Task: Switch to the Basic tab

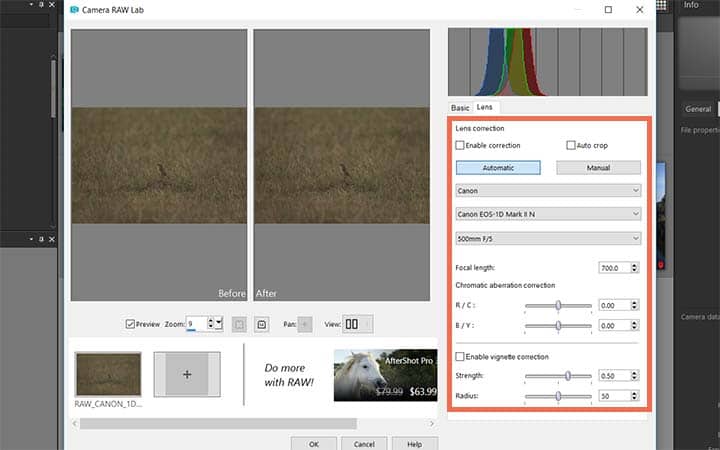Action: tap(460, 107)
